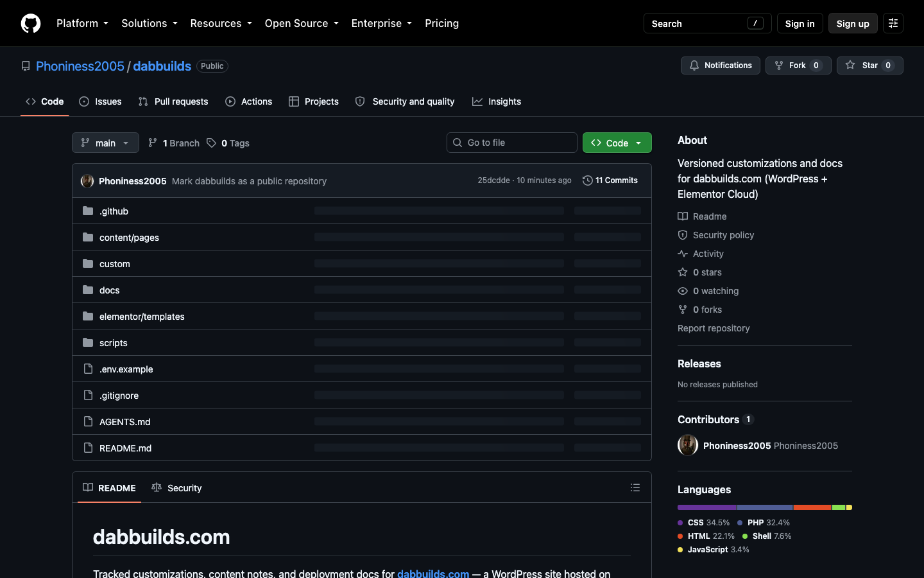Open Phoniness2005 avatar in commit row
924x578 pixels.
click(87, 181)
